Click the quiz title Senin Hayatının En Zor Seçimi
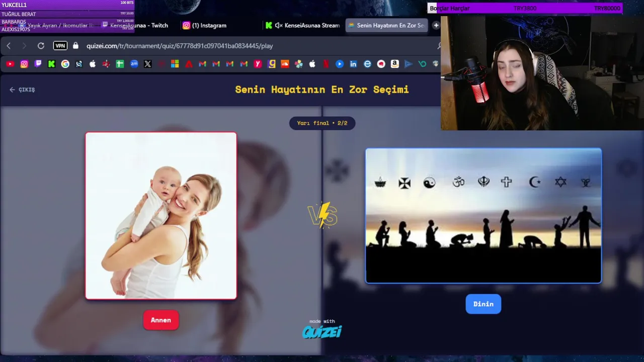This screenshot has width=644, height=362. click(x=322, y=89)
